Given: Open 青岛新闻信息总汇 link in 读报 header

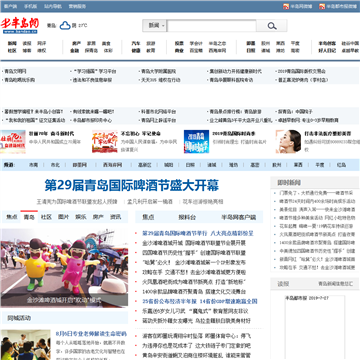Looking at the screenshot, I should pos(335,284).
